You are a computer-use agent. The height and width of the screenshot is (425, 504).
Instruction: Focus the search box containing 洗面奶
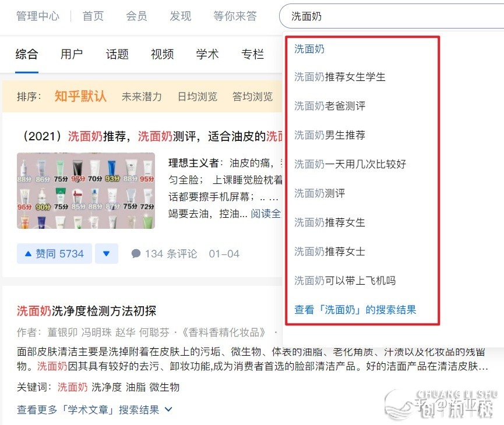pyautogui.click(x=392, y=16)
